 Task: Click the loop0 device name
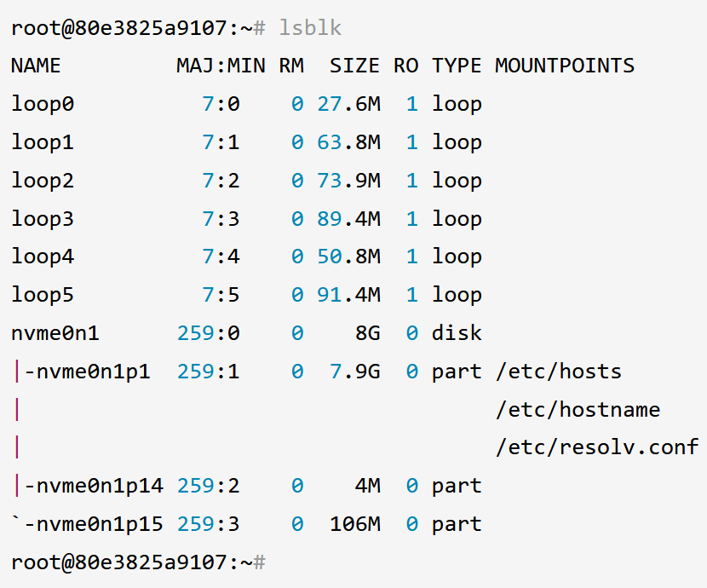(x=43, y=104)
